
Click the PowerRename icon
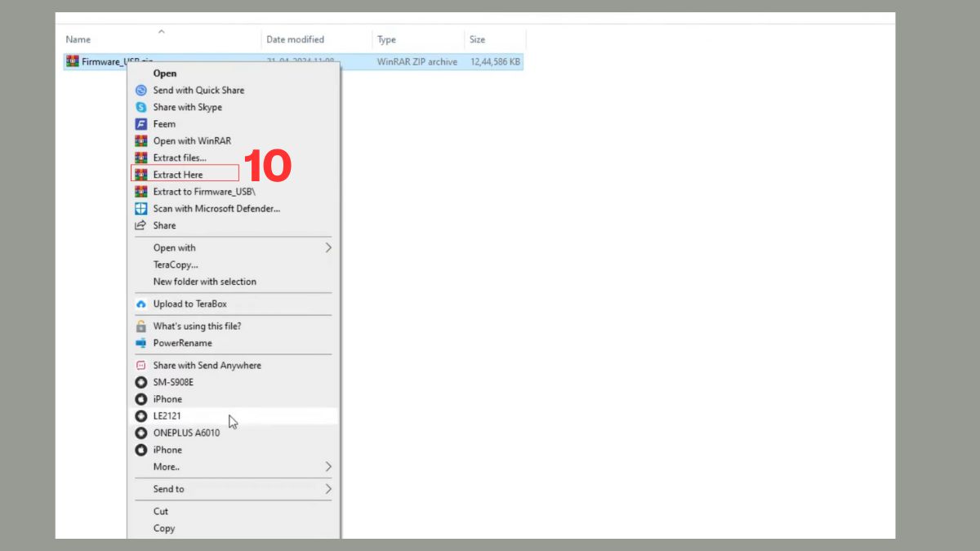(x=140, y=343)
